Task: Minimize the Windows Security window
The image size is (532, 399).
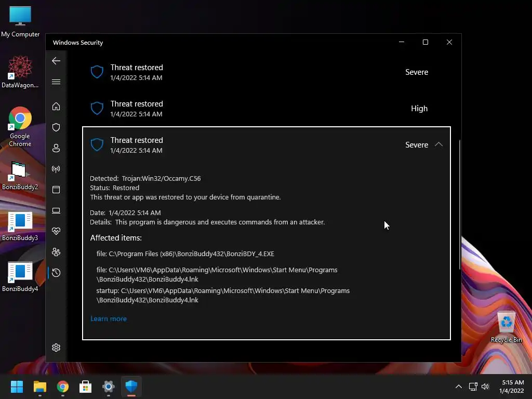Action: click(402, 42)
